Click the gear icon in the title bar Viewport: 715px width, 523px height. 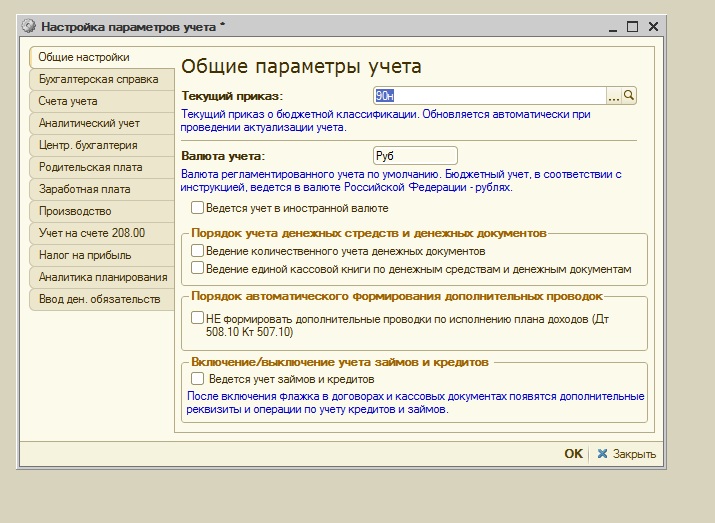(x=28, y=26)
